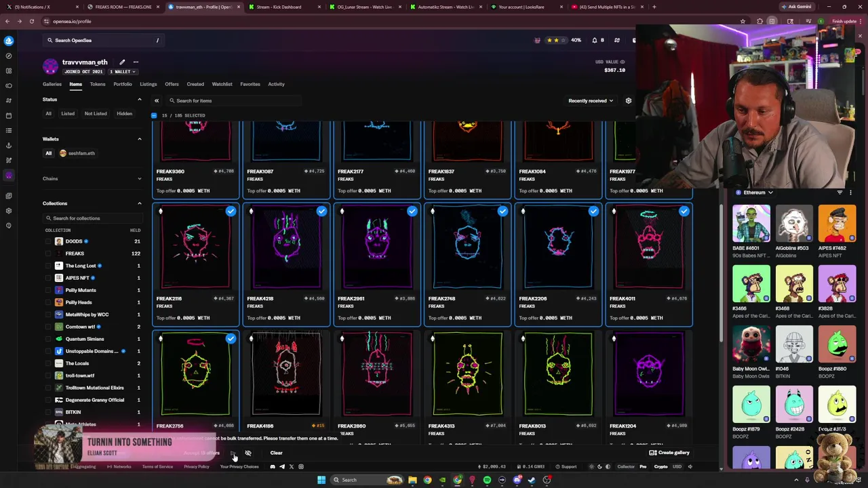Open the anchor icon in sidebar
This screenshot has height=488, width=868.
point(8,145)
